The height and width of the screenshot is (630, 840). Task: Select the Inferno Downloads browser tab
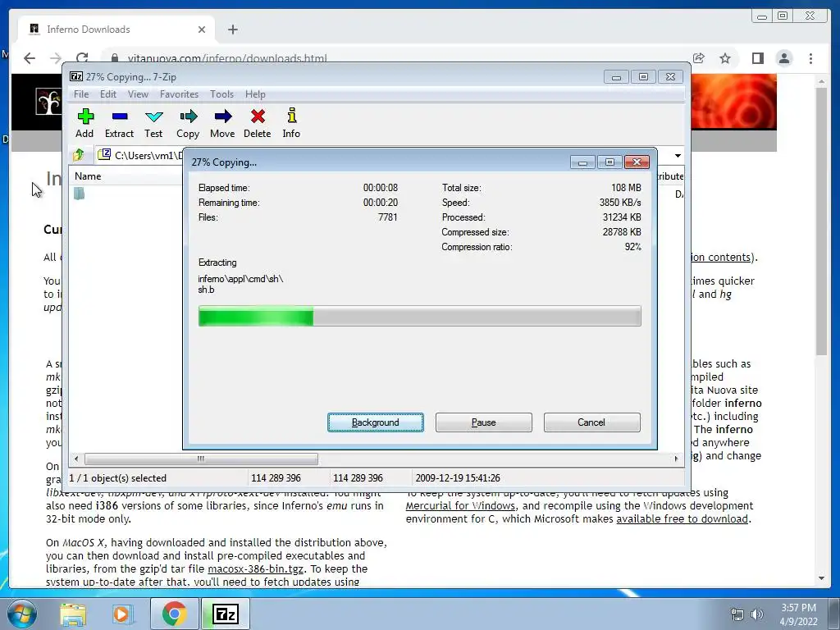click(116, 30)
